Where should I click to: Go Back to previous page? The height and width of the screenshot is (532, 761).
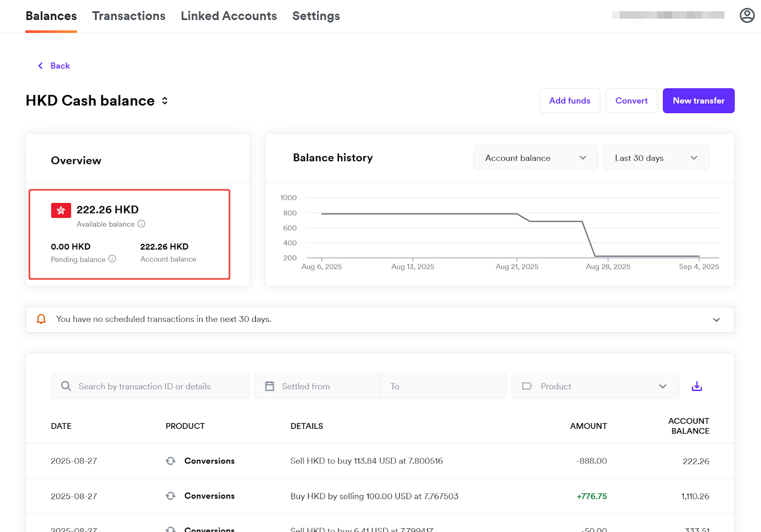pyautogui.click(x=54, y=66)
